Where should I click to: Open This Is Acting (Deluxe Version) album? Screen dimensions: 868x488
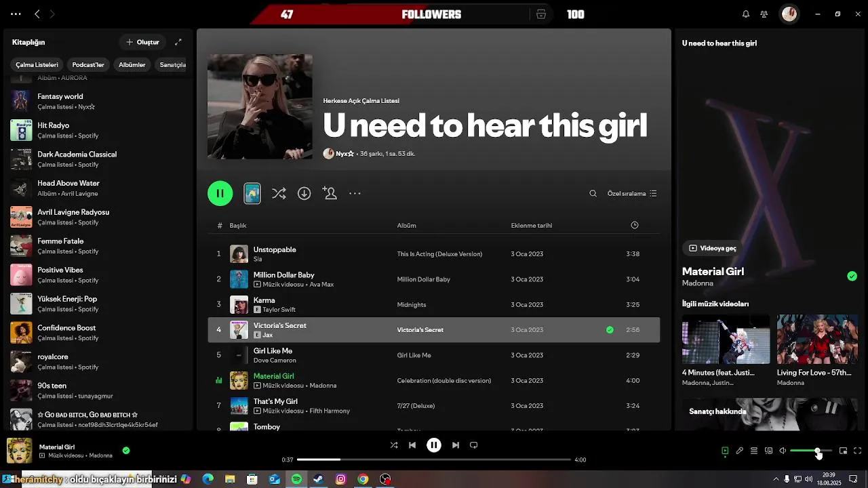click(439, 254)
